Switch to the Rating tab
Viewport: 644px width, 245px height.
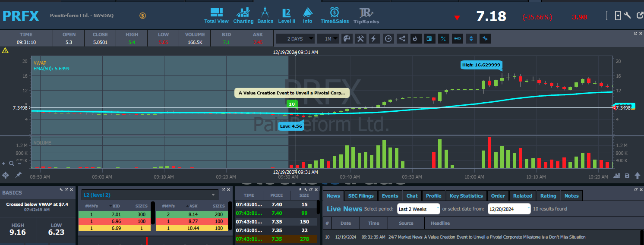click(x=548, y=196)
